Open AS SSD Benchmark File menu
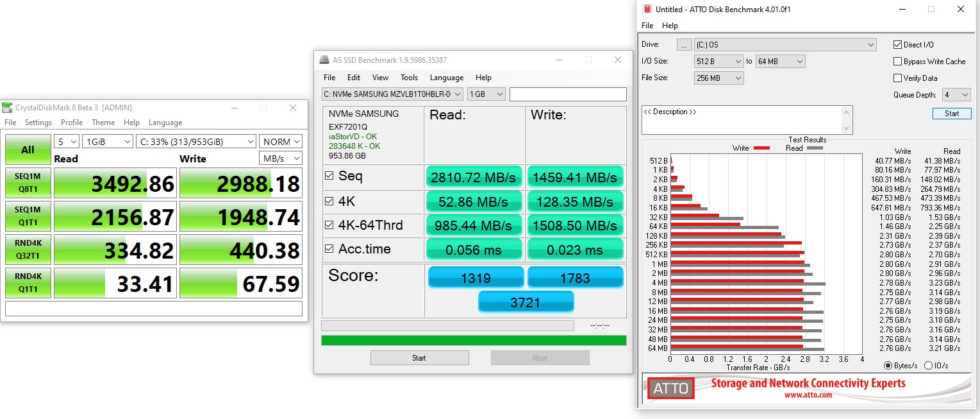980x419 pixels. tap(329, 78)
